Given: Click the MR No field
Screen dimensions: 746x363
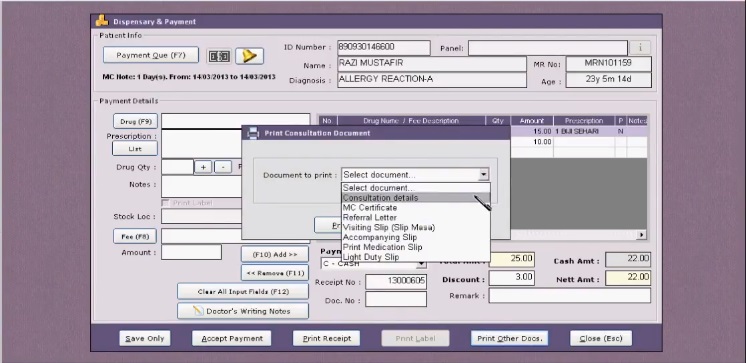Looking at the screenshot, I should (609, 64).
